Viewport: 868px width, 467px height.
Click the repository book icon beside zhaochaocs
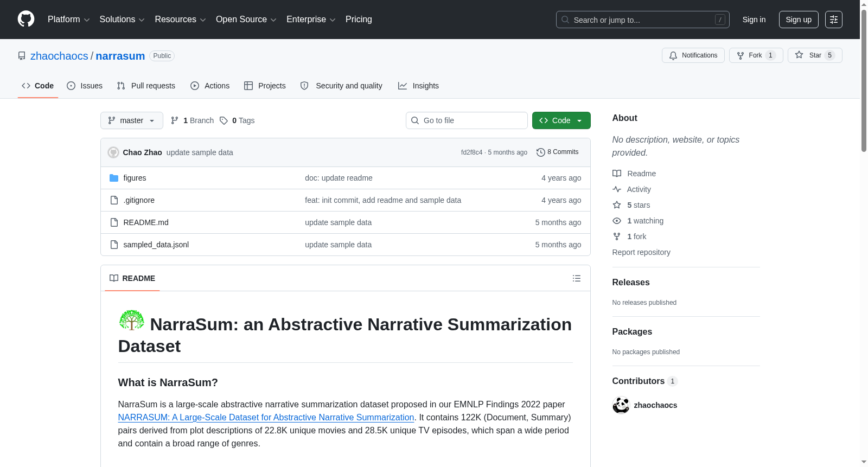point(22,56)
